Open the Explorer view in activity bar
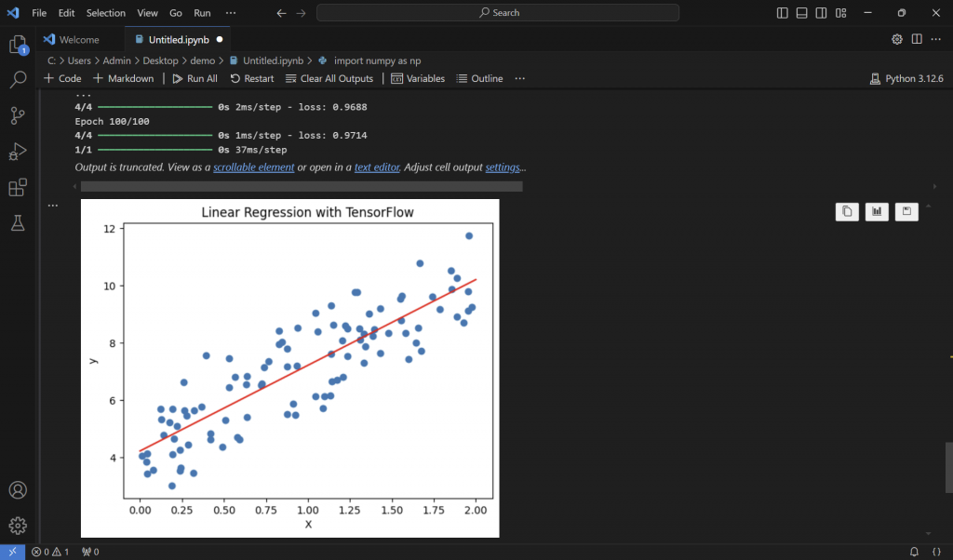 18,45
